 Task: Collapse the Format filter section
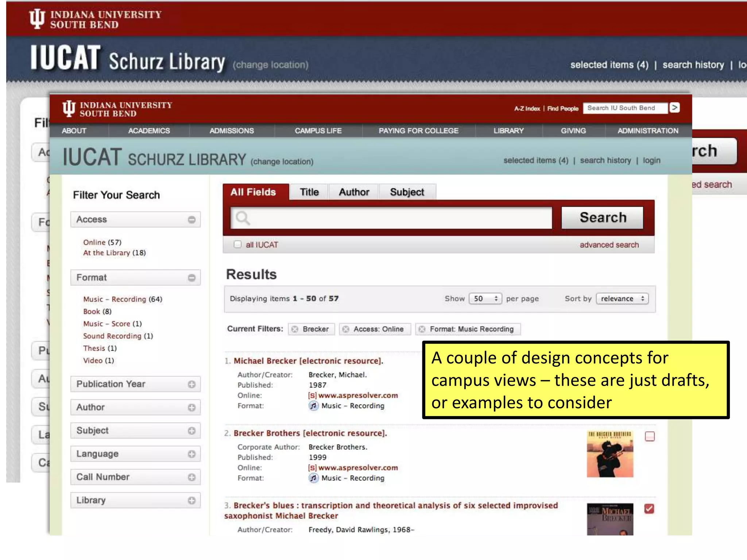(191, 278)
